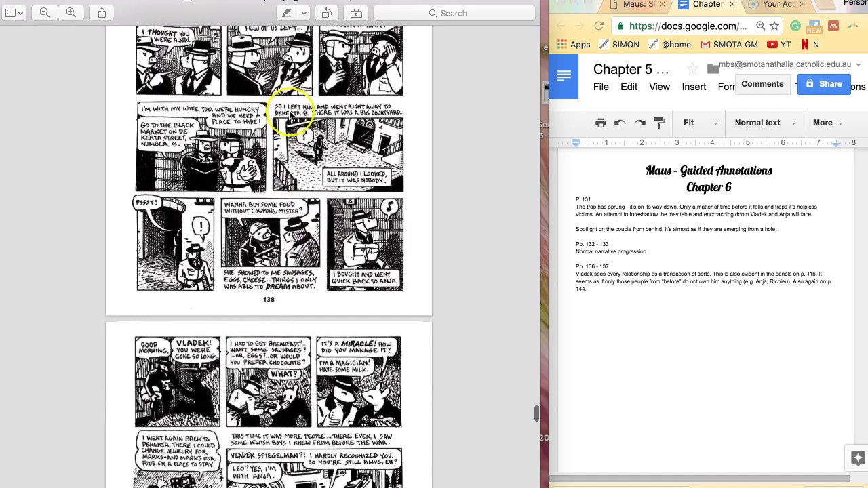868x488 pixels.
Task: Open the extension with NEW badge
Action: coord(814,26)
